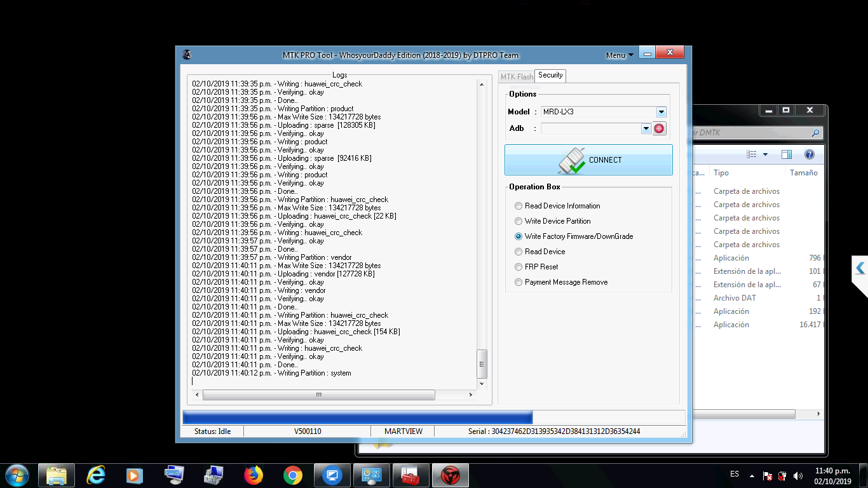Click log line 'Uploading : vendor [127728 KB]'
The width and height of the screenshot is (868, 488).
283,274
